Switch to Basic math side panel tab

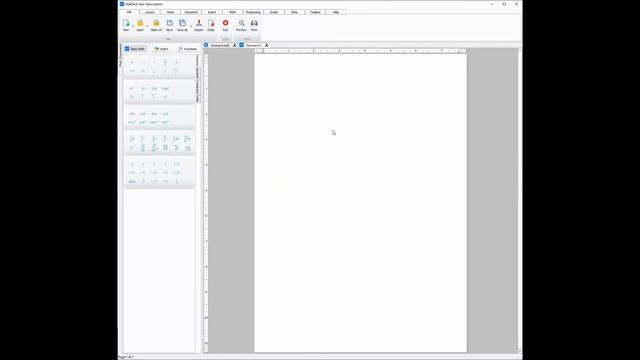point(135,49)
